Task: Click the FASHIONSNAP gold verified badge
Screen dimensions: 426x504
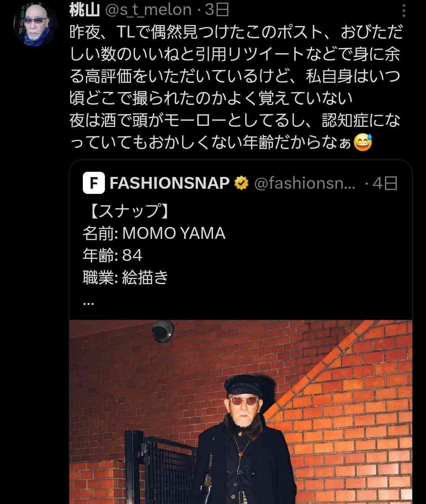Action: click(x=241, y=183)
